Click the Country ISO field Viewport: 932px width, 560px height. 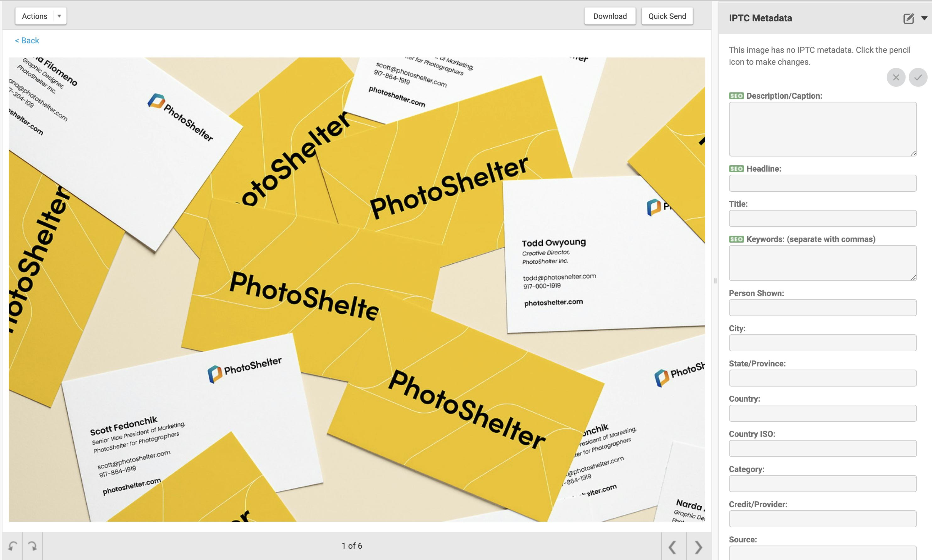coord(822,448)
